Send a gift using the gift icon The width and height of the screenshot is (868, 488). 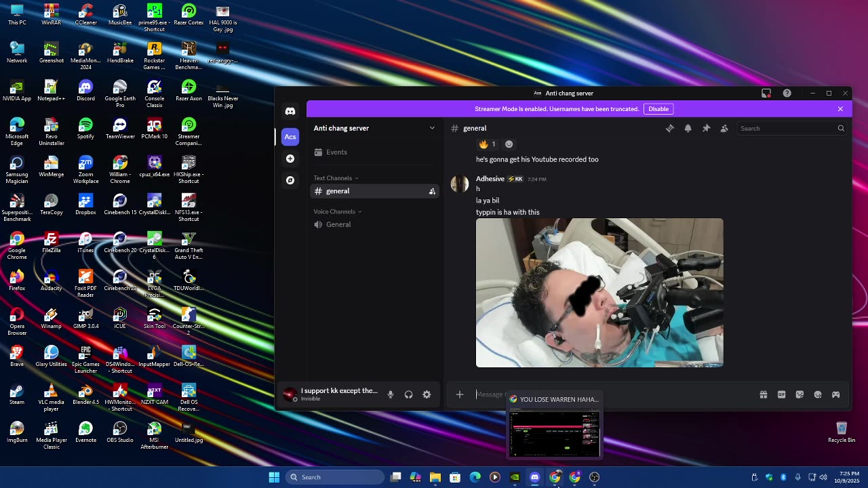click(x=764, y=394)
